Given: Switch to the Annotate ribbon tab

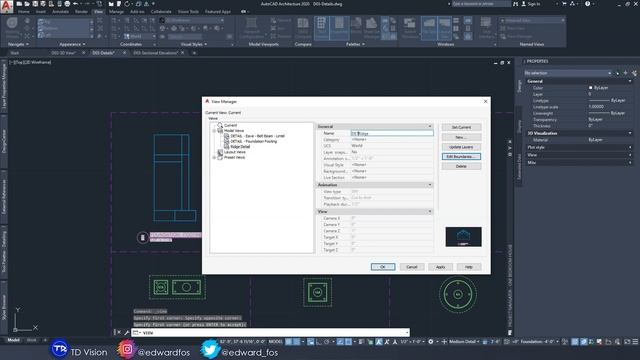Looking at the screenshot, I should (x=60, y=12).
